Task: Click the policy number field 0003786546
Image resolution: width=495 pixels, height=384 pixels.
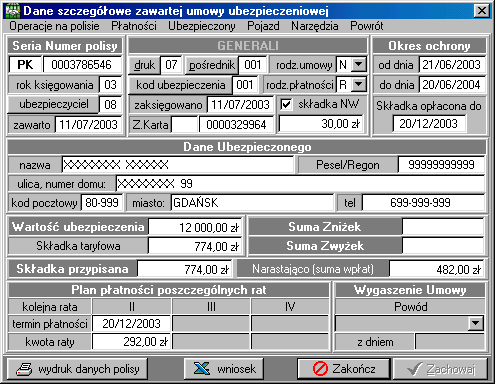Action: 82,64
